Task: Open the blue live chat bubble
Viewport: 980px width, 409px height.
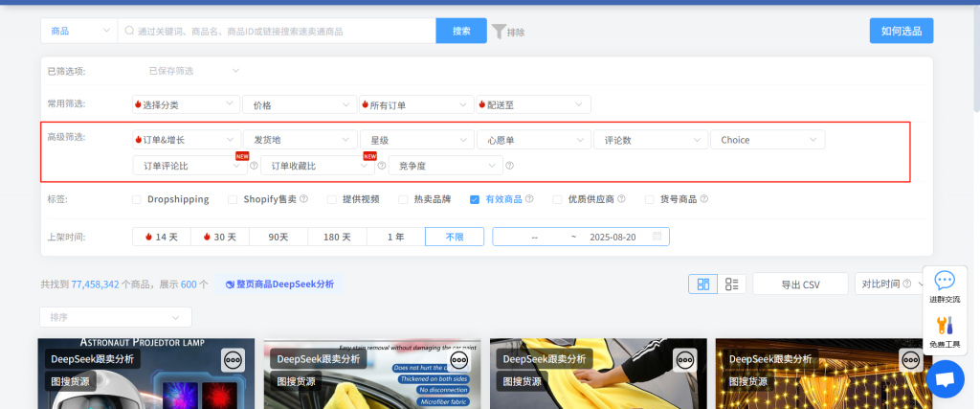Action: [945, 379]
